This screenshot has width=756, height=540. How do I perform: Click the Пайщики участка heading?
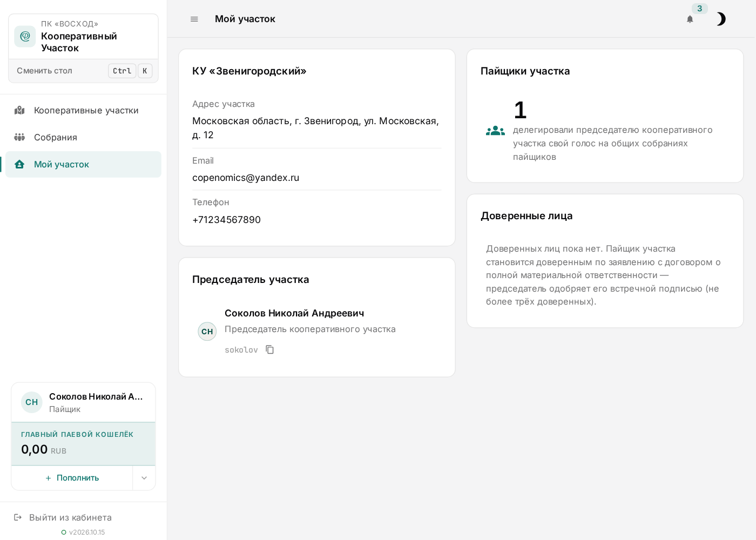tap(525, 71)
